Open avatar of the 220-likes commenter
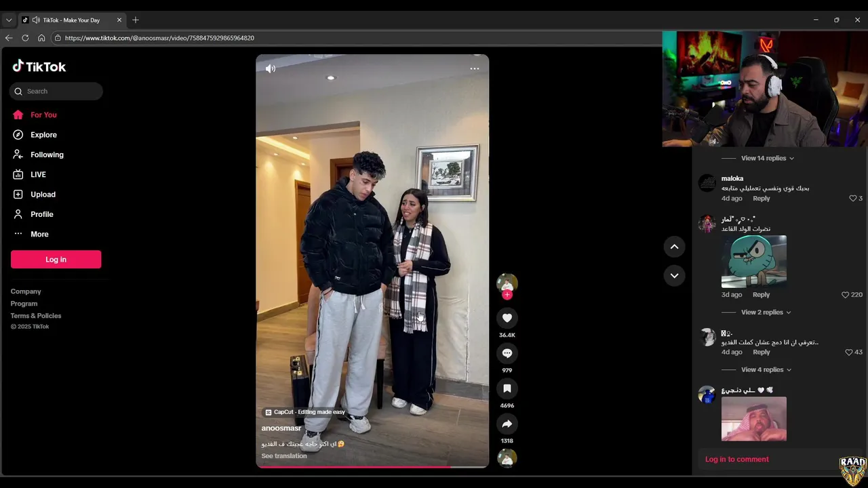Viewport: 868px width, 488px height. coord(707,224)
